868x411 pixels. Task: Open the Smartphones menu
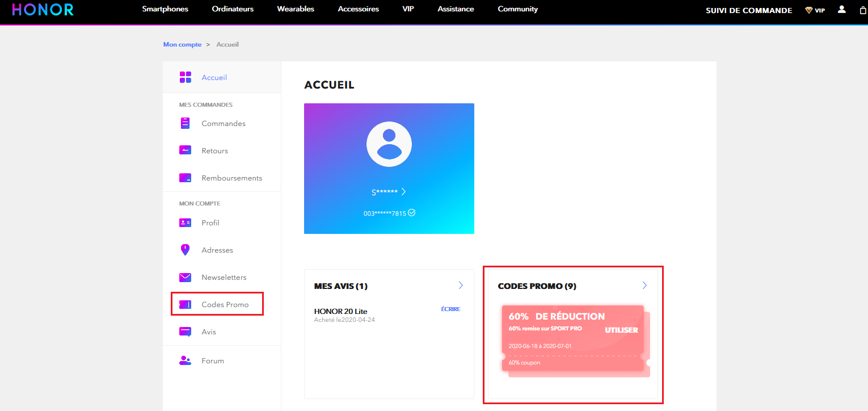point(165,9)
